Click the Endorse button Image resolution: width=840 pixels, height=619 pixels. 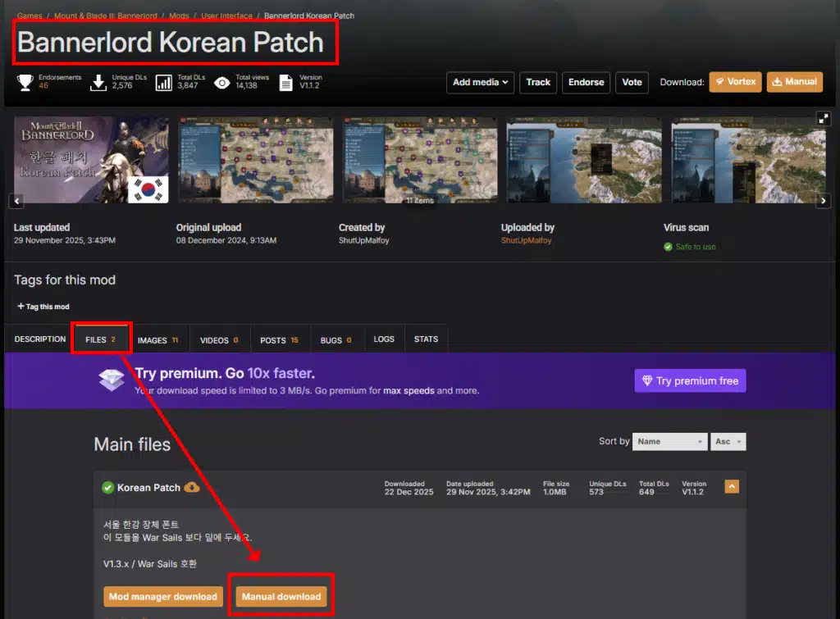tap(586, 83)
